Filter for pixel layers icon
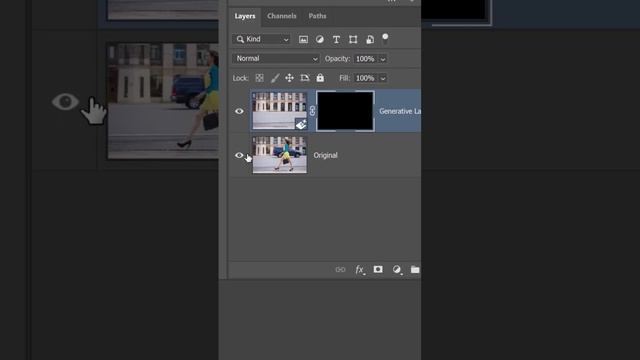Screen dimensions: 640x360 tap(303, 40)
